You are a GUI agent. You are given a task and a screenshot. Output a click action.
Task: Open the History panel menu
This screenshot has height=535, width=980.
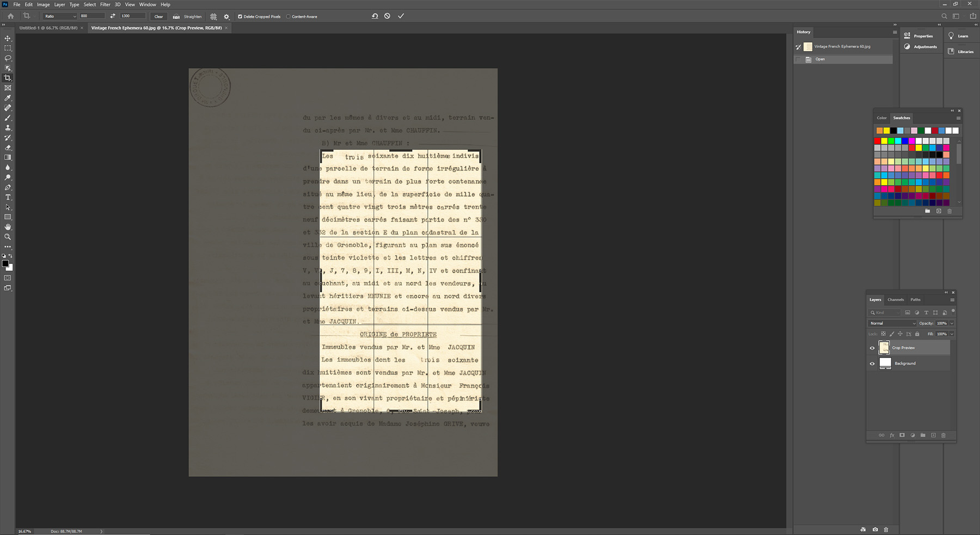pos(895,32)
